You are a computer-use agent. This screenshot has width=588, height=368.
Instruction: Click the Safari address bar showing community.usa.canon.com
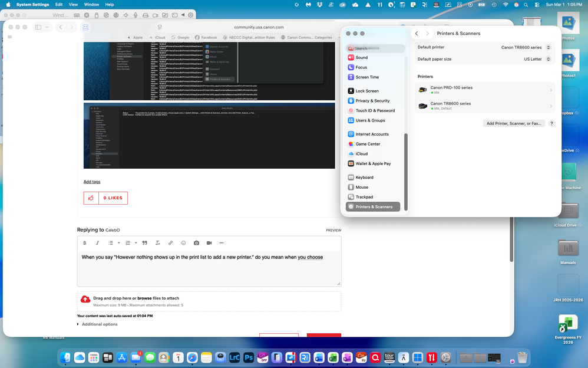pos(259,27)
